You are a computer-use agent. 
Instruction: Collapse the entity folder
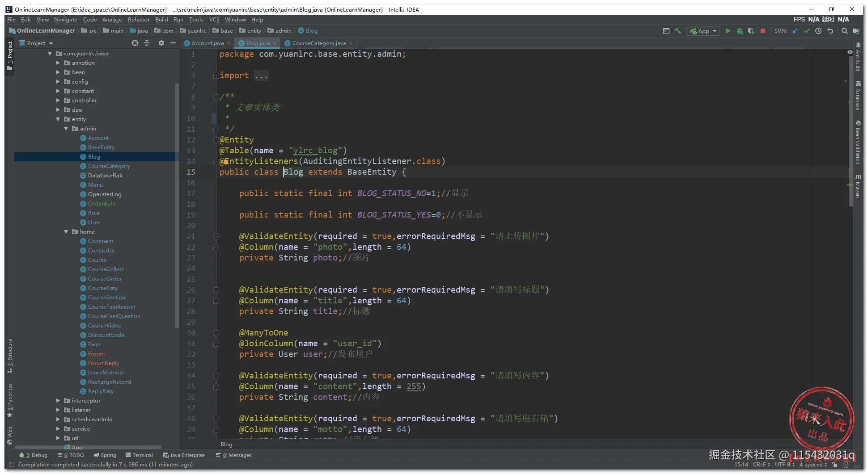[58, 119]
